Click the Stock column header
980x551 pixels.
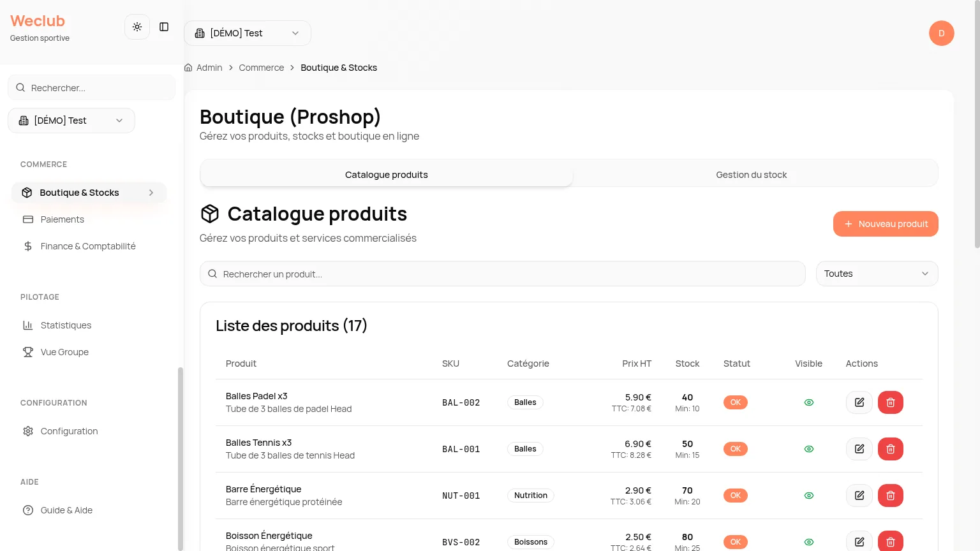[x=687, y=364]
